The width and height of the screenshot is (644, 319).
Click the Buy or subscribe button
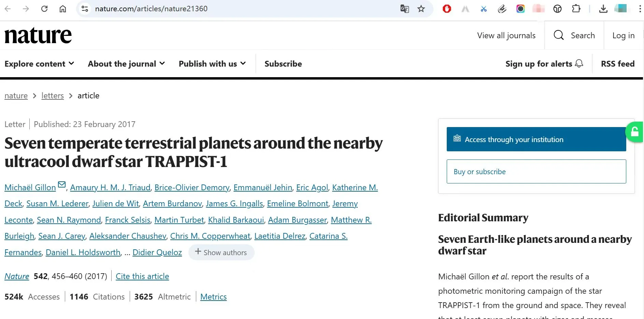point(536,171)
